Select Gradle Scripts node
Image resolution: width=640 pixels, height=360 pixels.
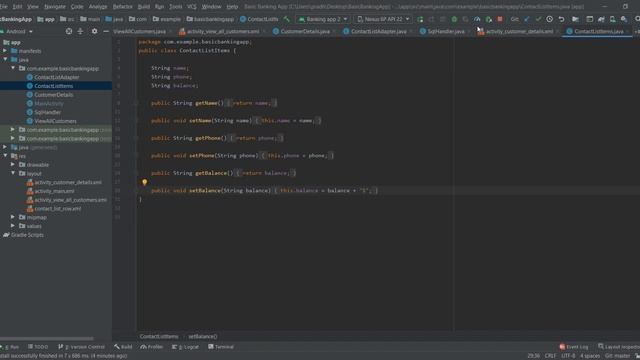pos(27,235)
